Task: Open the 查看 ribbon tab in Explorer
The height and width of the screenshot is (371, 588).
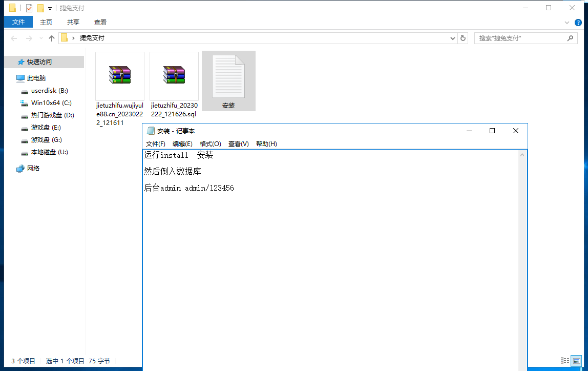Action: point(100,22)
